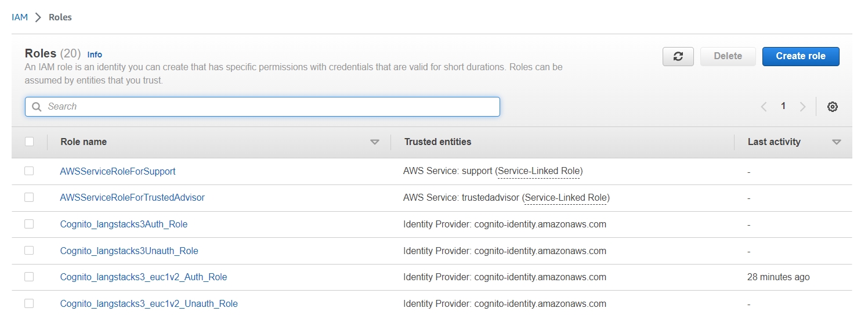Viewport: 868px width, 315px height.
Task: Navigate to IAM breadcrumb
Action: point(20,17)
